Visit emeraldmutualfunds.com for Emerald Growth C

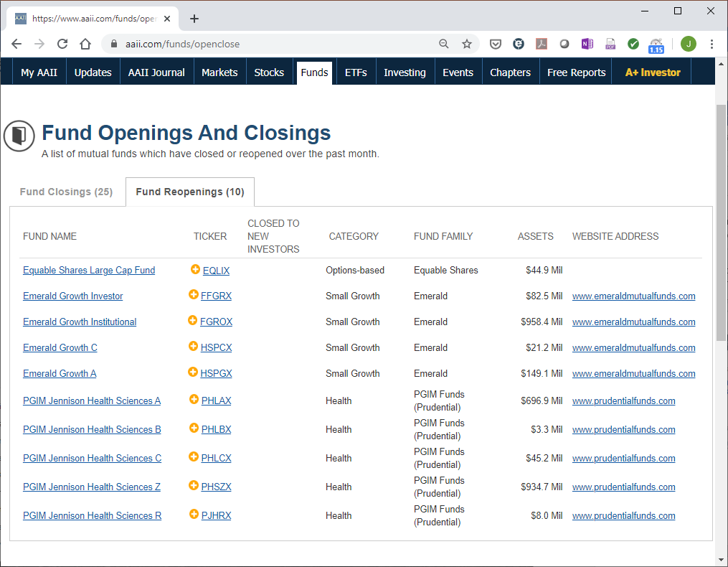[x=634, y=347]
